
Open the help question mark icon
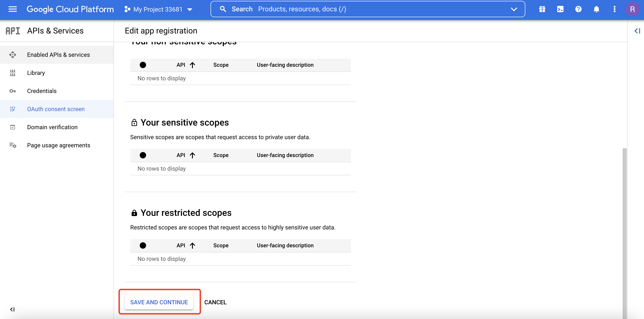578,9
